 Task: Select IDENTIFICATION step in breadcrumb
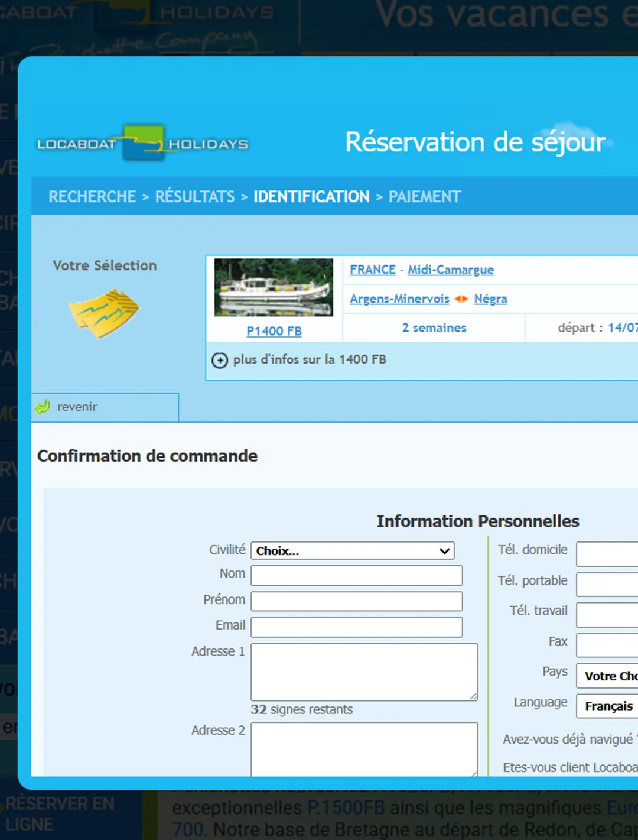click(311, 196)
